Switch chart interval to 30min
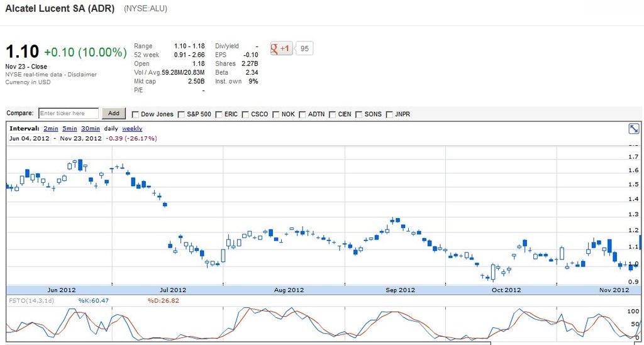The height and width of the screenshot is (345, 644). click(91, 128)
